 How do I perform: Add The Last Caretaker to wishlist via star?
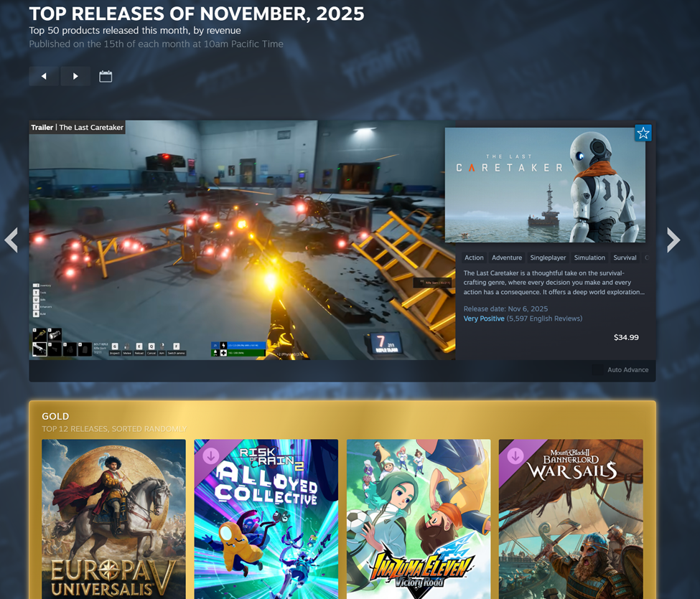click(x=643, y=133)
